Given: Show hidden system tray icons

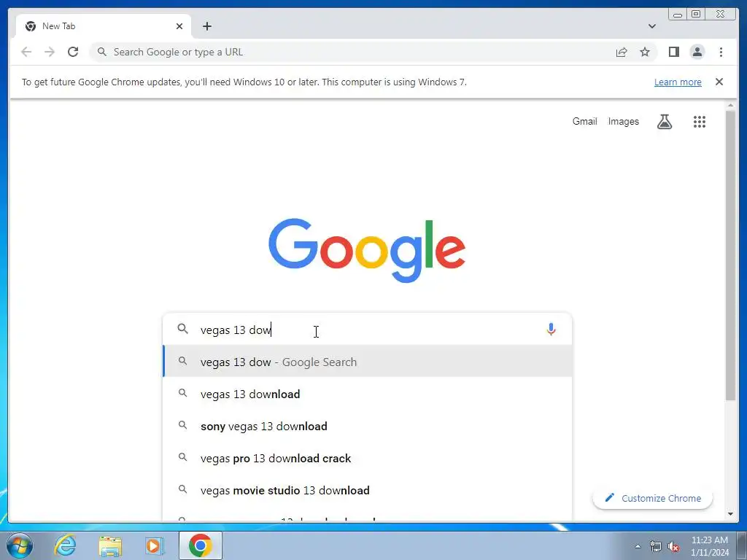Looking at the screenshot, I should 638,545.
